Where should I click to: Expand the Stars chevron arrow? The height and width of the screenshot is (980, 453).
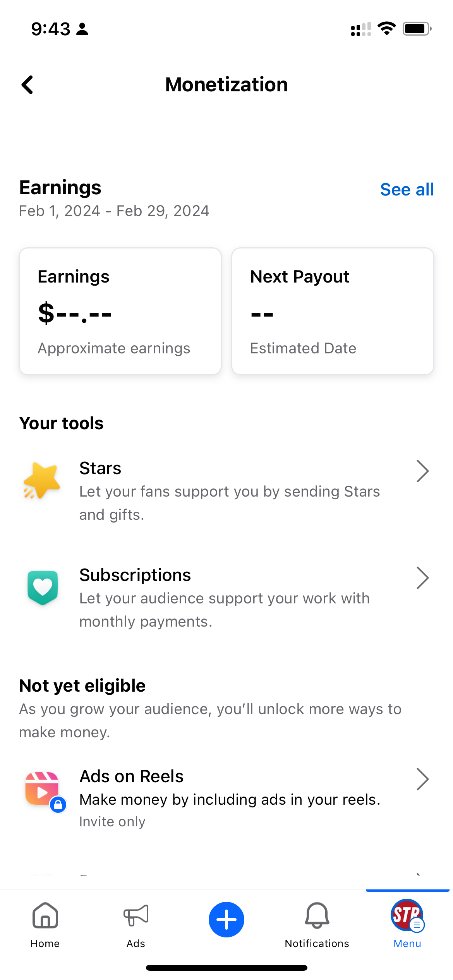(x=422, y=471)
